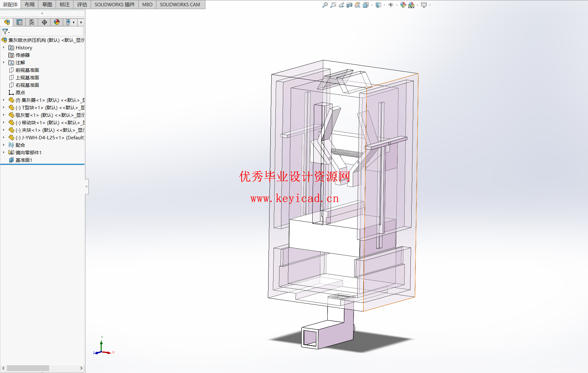Click the Zoom to Fit icon

325,5
